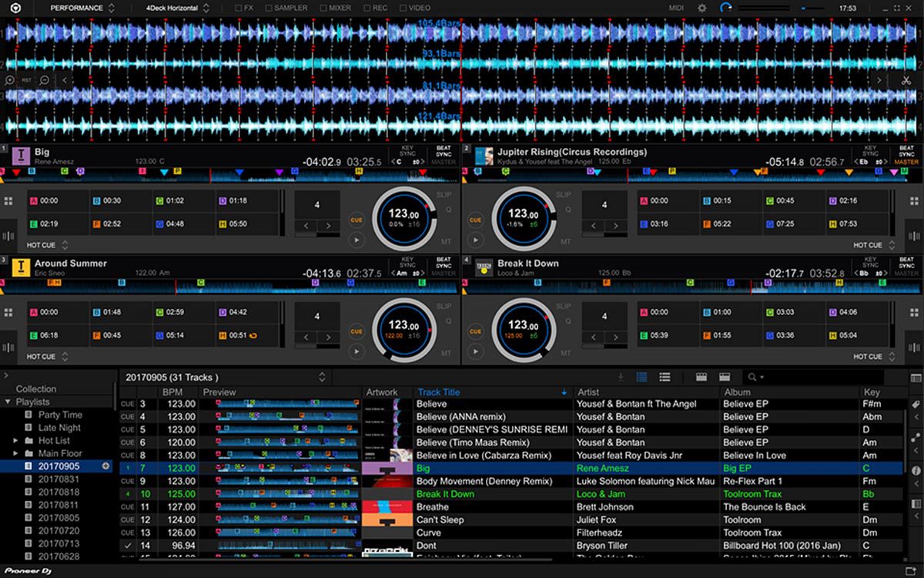Toggle BEAT SYNC on deck 2
The image size is (924, 578).
(906, 150)
